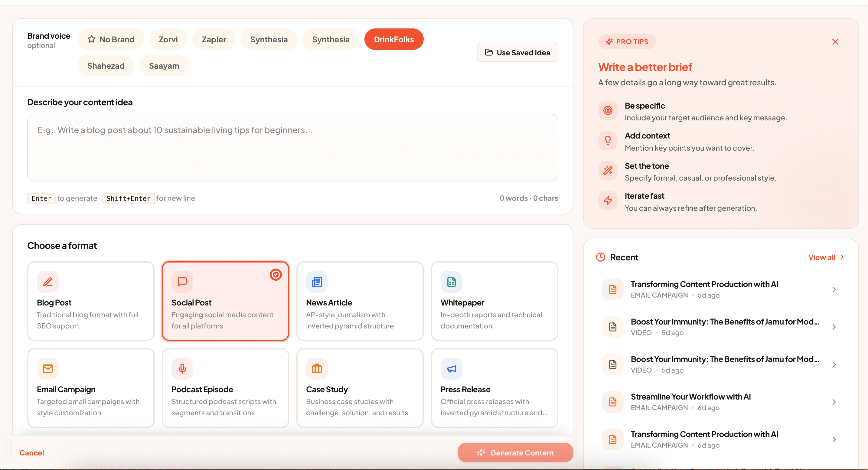
Task: Click the PRO TIPS sparkle badge
Action: [x=627, y=42]
